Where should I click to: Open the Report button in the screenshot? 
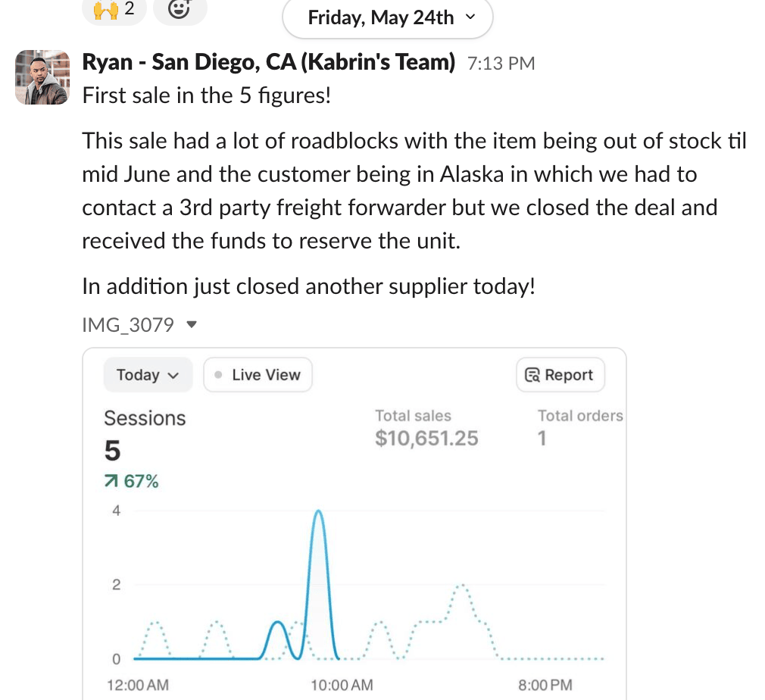point(560,375)
